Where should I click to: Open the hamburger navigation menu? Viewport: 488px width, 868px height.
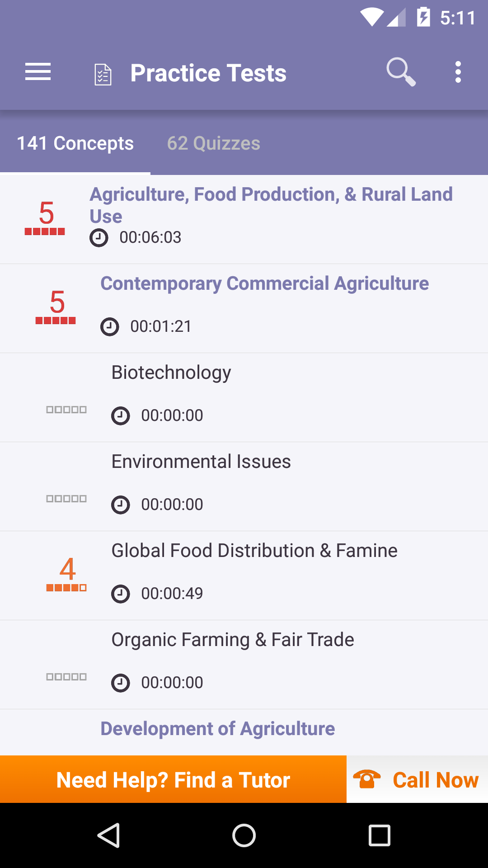[x=38, y=72]
